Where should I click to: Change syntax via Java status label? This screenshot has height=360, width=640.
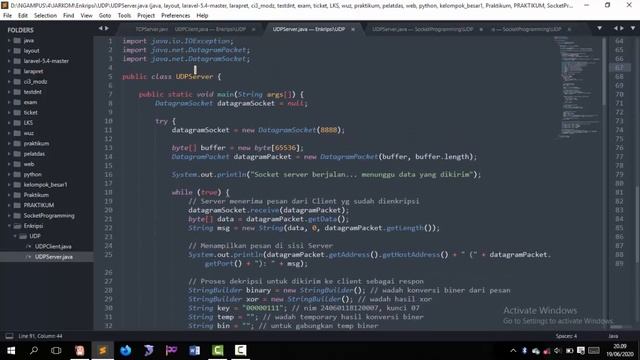pos(613,336)
